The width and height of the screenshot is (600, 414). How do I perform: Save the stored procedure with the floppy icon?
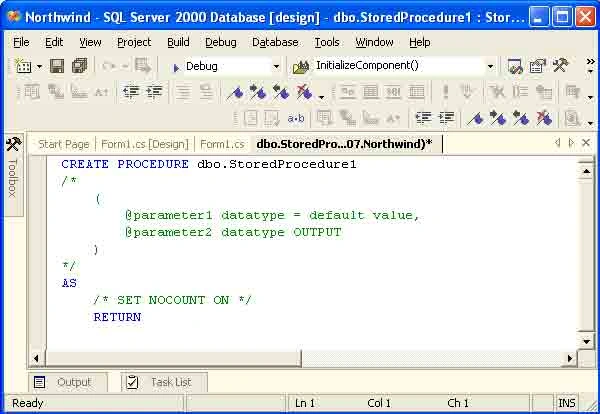(57, 67)
